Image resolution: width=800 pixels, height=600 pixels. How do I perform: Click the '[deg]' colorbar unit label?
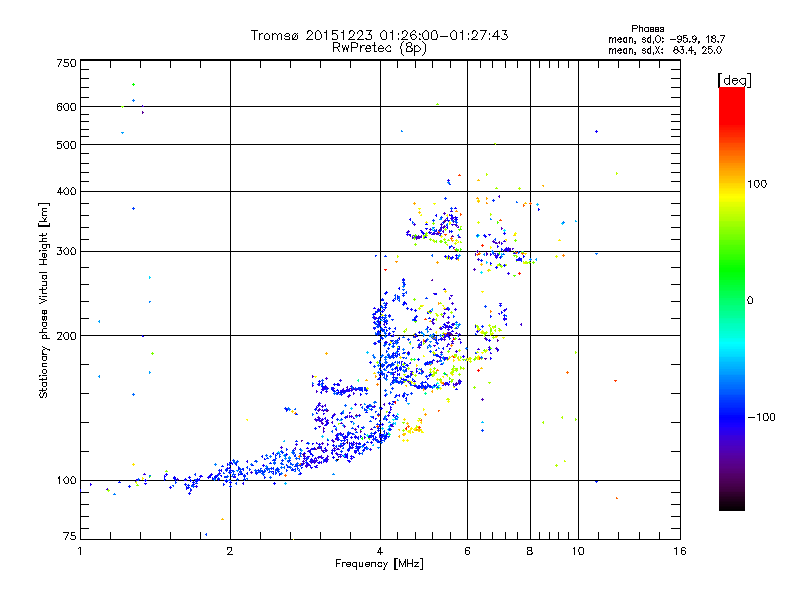point(734,80)
